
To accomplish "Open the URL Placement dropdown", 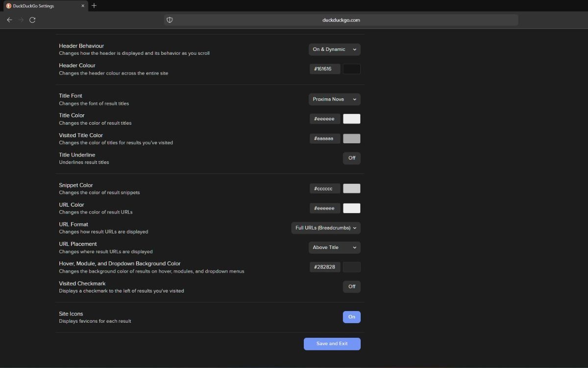I will click(334, 247).
